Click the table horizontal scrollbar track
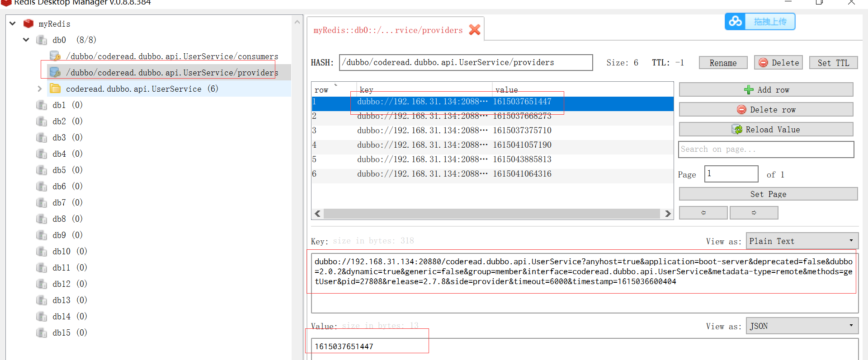Screen dimensions: 868x360 pyautogui.click(x=492, y=214)
